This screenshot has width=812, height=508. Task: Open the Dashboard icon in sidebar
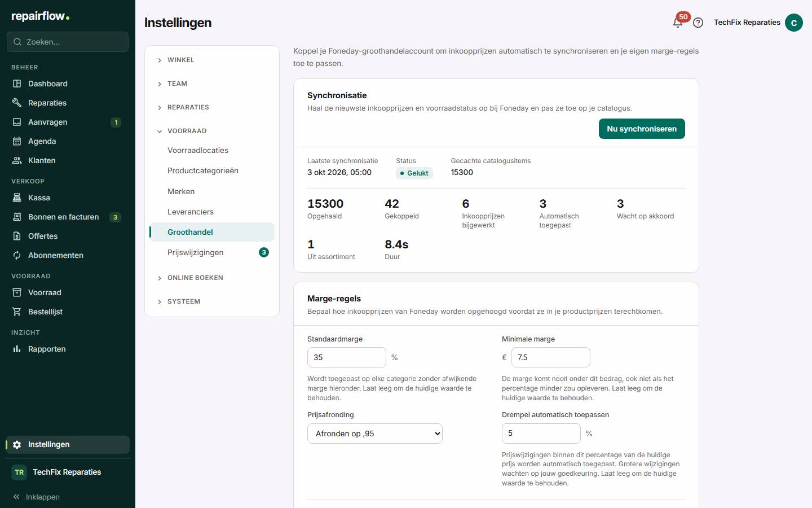click(x=17, y=84)
